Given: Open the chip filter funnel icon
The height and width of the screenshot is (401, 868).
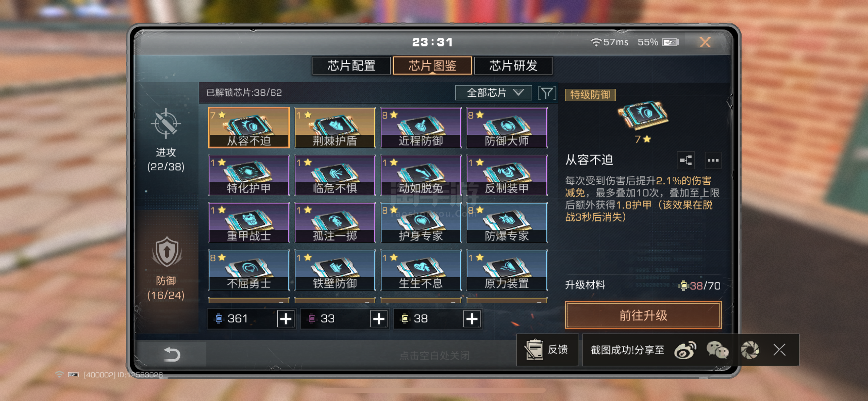Looking at the screenshot, I should (x=547, y=93).
